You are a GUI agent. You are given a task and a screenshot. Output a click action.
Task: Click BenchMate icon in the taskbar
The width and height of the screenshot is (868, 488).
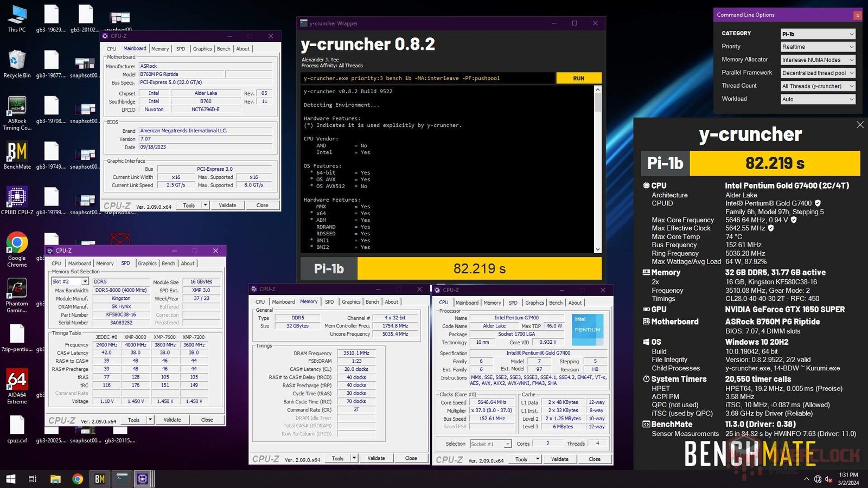[x=100, y=479]
